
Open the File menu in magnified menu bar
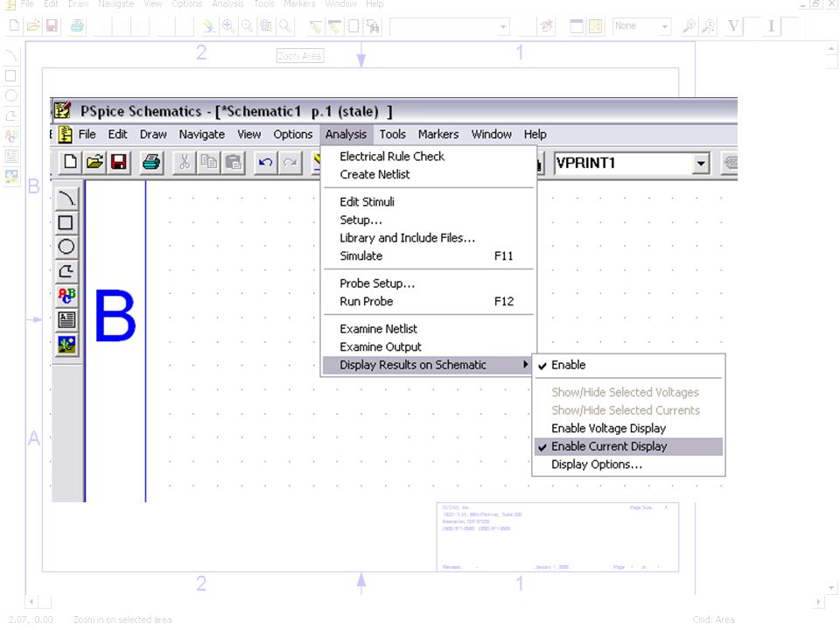pos(87,135)
